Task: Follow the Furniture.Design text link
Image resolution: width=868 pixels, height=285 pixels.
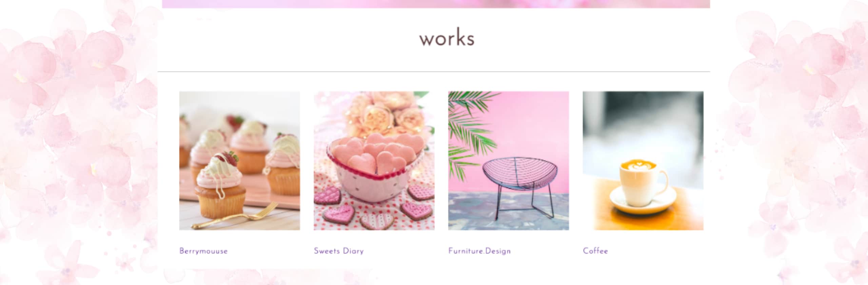Action: pos(479,251)
